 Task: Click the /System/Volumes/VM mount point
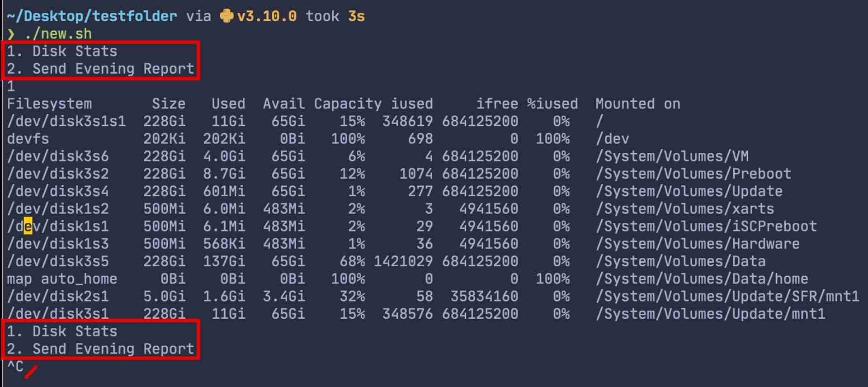672,156
